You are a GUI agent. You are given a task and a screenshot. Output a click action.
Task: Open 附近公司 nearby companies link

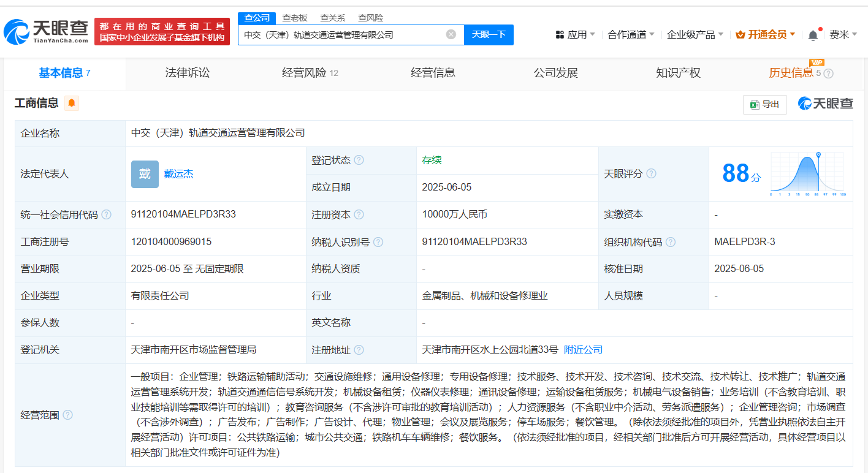click(x=583, y=350)
